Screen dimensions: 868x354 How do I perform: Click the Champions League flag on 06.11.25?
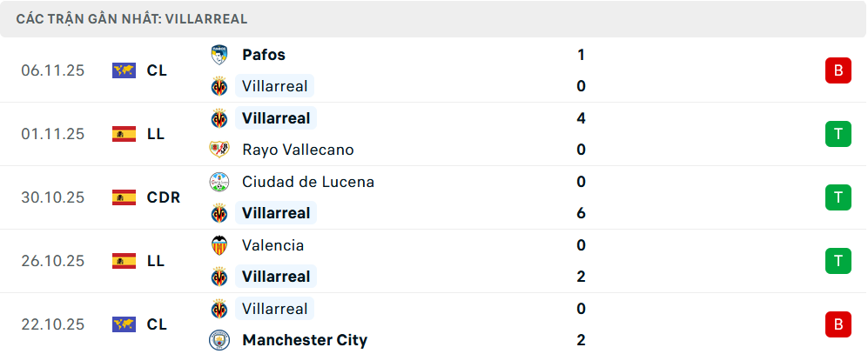[x=124, y=70]
